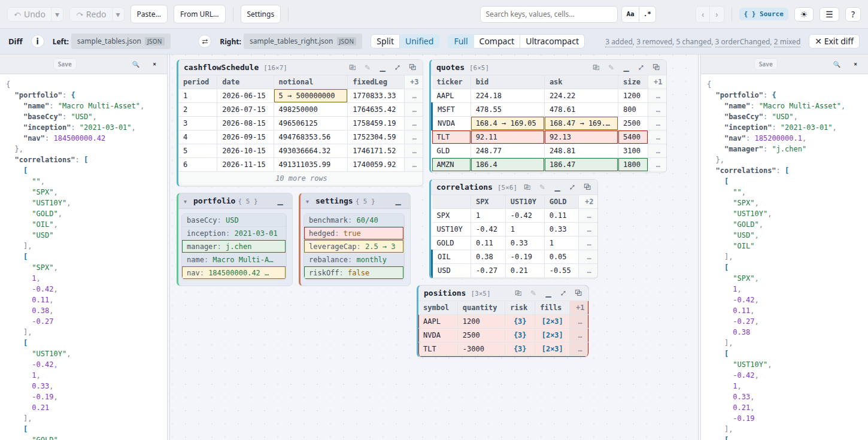Click the Paste… button
This screenshot has width=868, height=440.
point(149,14)
